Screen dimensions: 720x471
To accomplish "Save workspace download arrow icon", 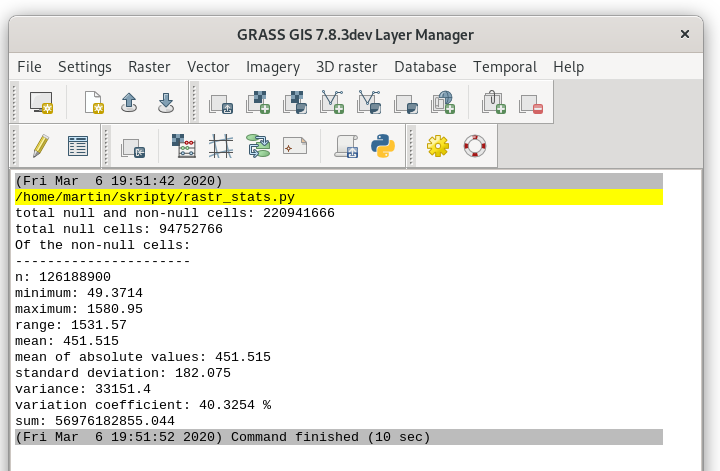I will (x=166, y=102).
